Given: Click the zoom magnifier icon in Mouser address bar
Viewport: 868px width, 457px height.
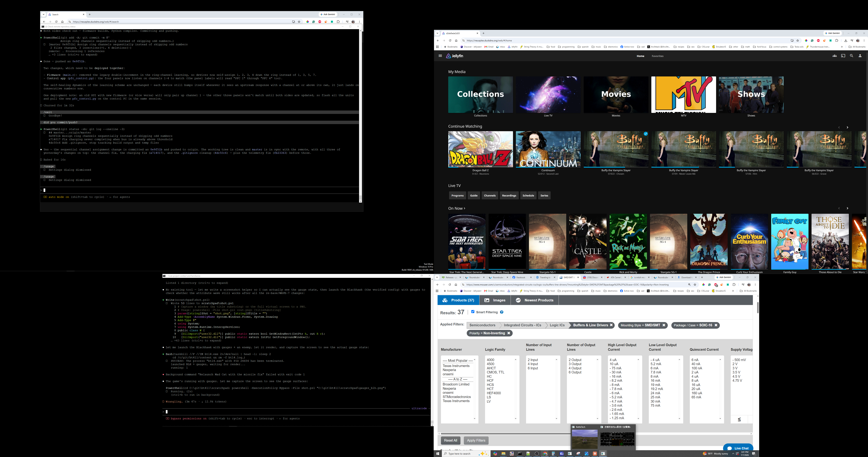Looking at the screenshot, I should [689, 285].
